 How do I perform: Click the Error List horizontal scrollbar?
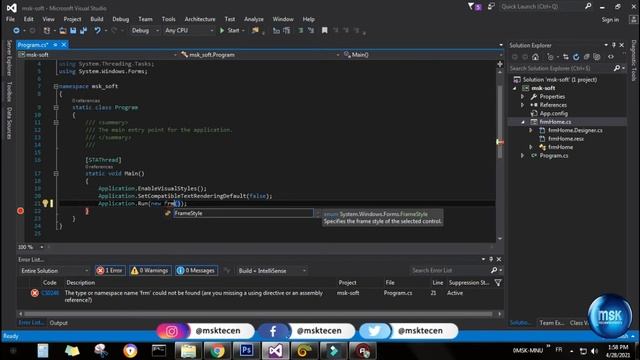pos(258,314)
